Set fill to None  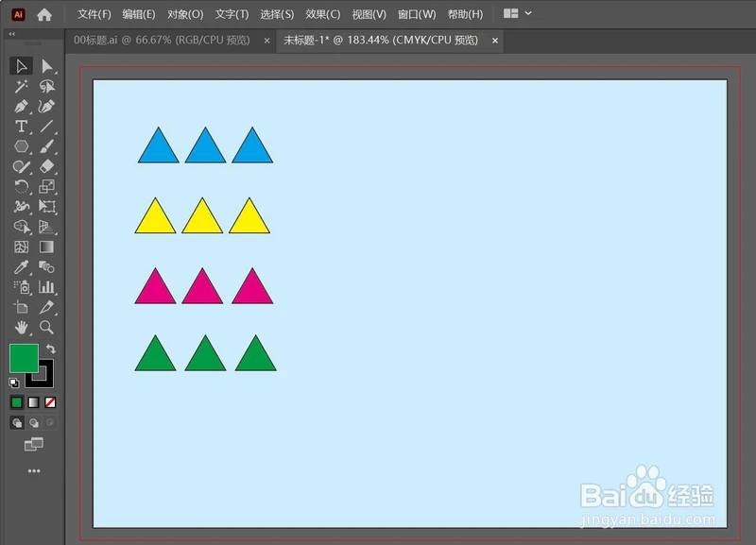click(x=50, y=402)
